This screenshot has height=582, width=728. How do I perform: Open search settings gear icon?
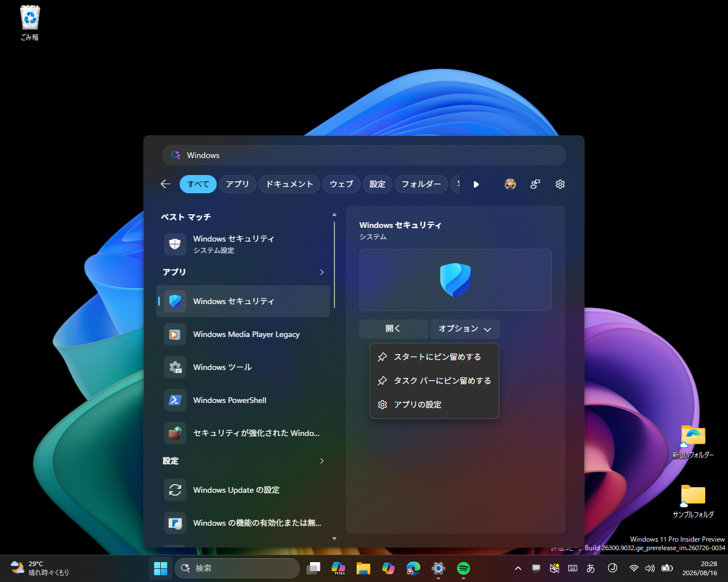click(560, 184)
